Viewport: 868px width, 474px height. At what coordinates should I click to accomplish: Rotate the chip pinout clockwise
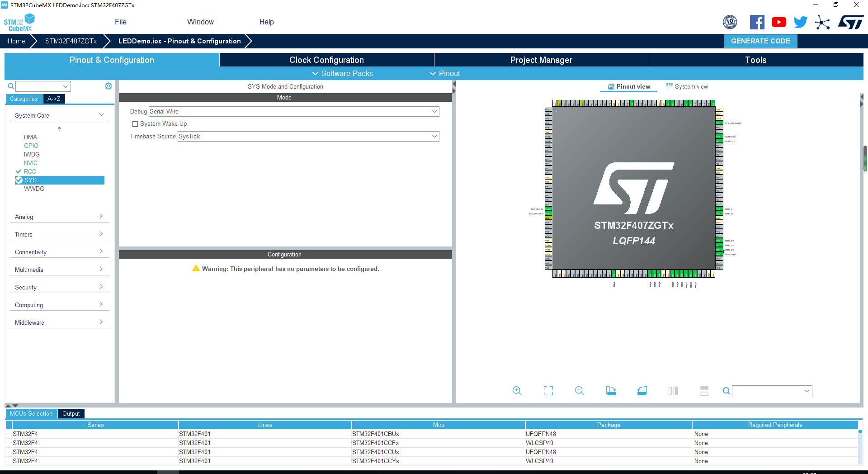(611, 391)
